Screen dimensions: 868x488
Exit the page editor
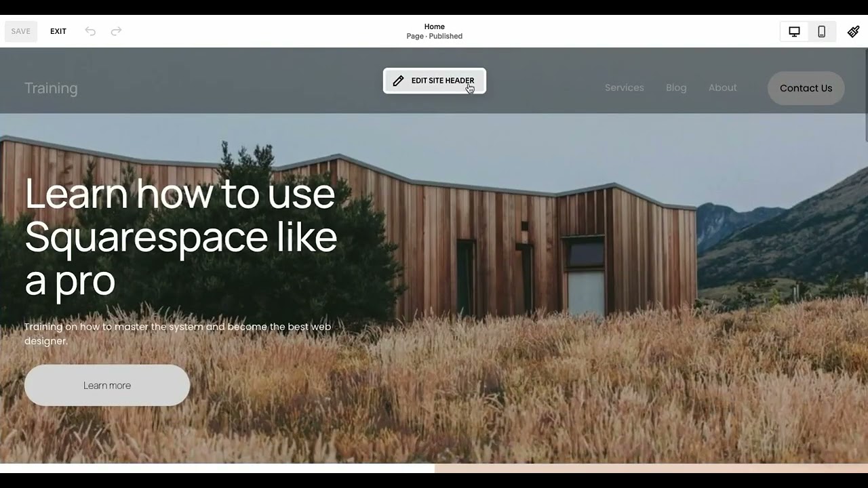58,31
